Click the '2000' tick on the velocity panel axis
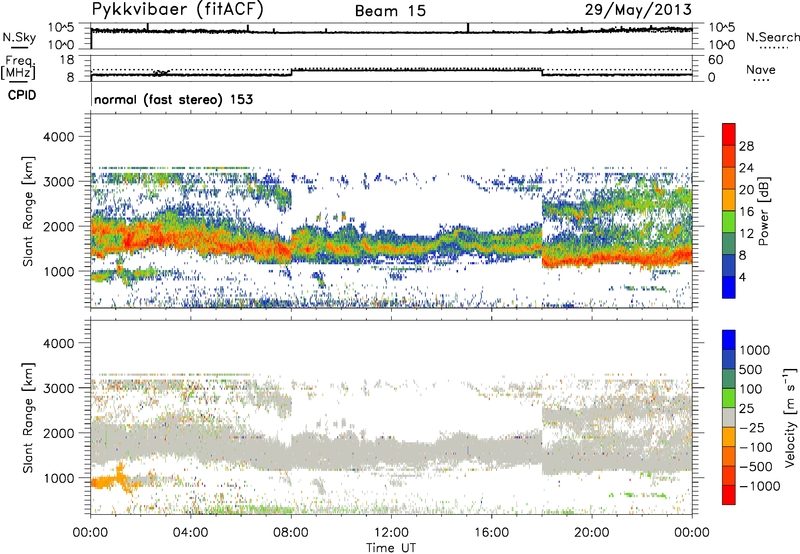 [x=58, y=433]
